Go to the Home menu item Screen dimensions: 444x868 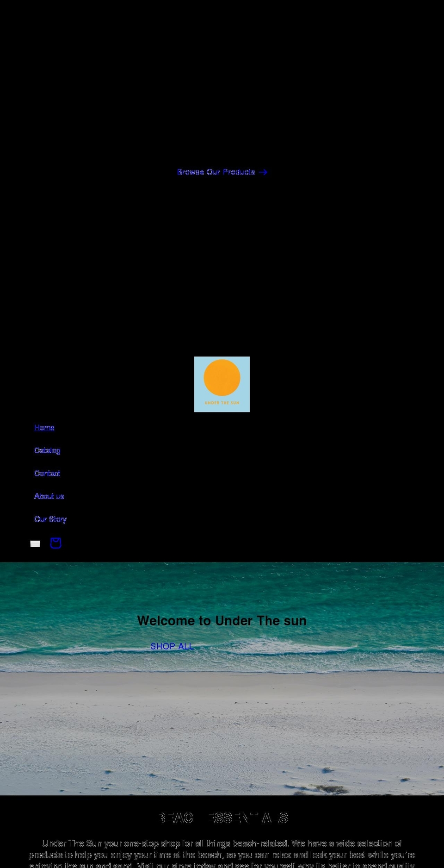[44, 428]
